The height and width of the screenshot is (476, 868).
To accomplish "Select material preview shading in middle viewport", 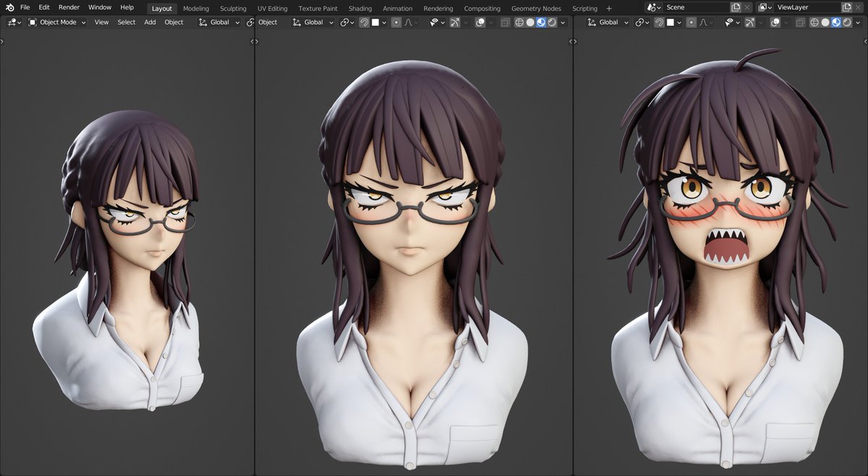I will [x=541, y=22].
